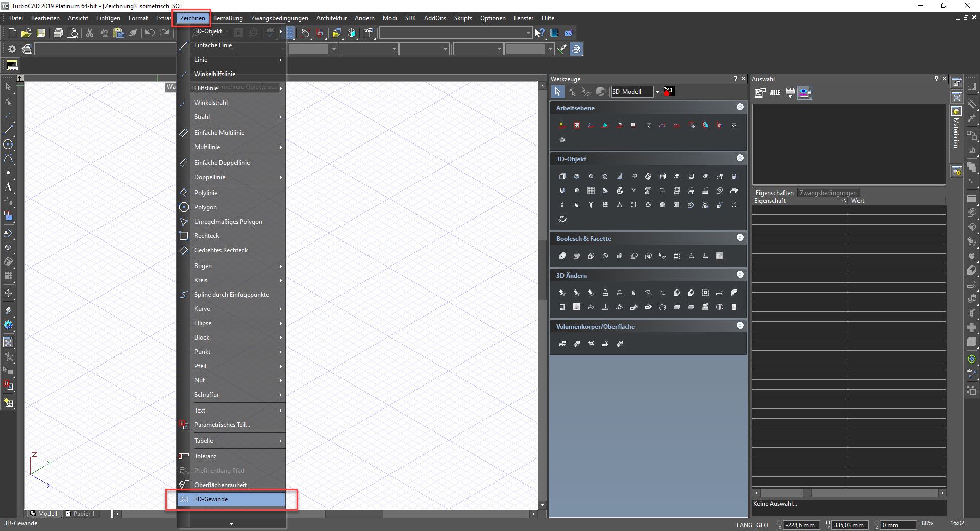
Task: Toggle the eye preview icon in Auswahl panel
Action: [x=804, y=92]
